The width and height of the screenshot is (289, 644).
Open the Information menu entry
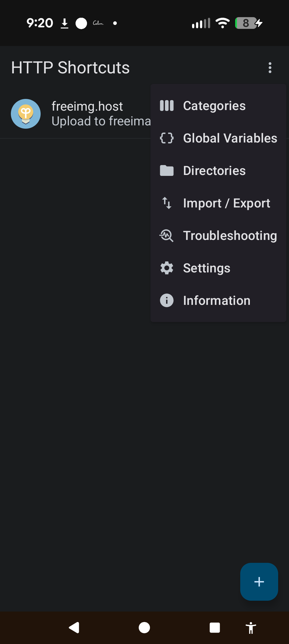coord(217,301)
